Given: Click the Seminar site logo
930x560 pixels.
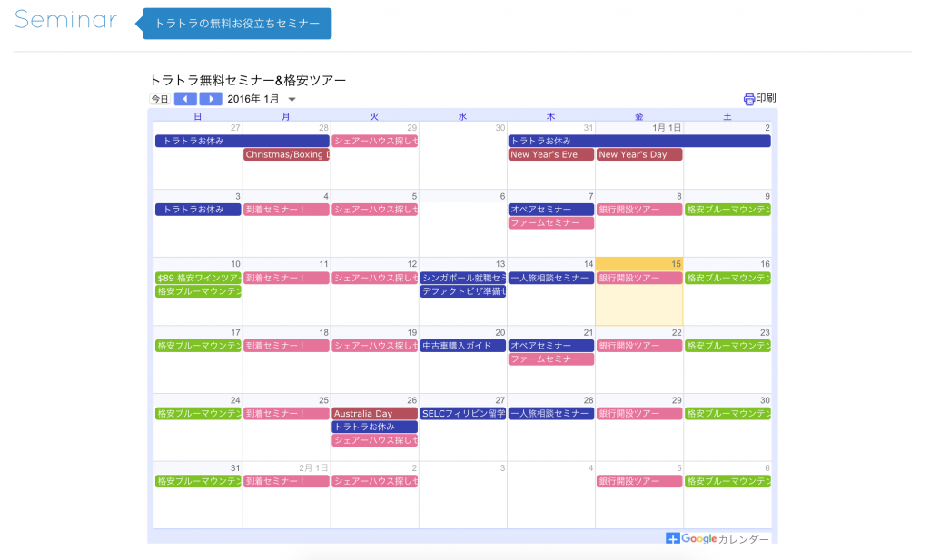Looking at the screenshot, I should [x=64, y=19].
